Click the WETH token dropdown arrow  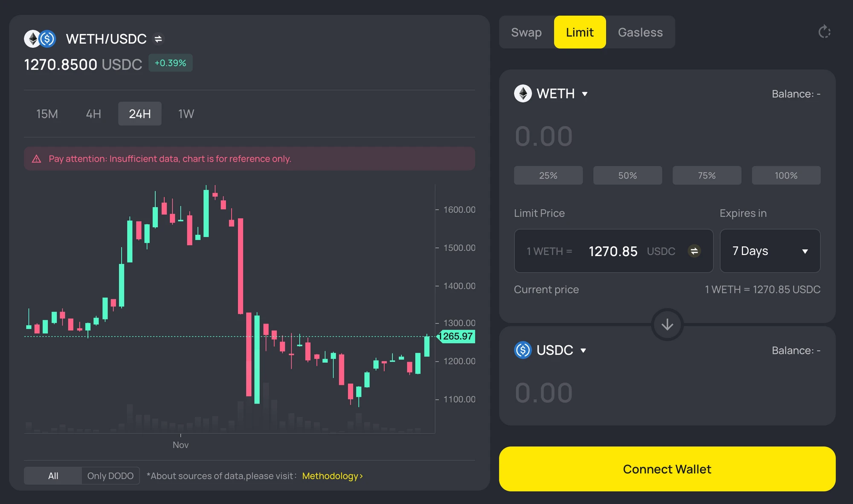pyautogui.click(x=586, y=93)
